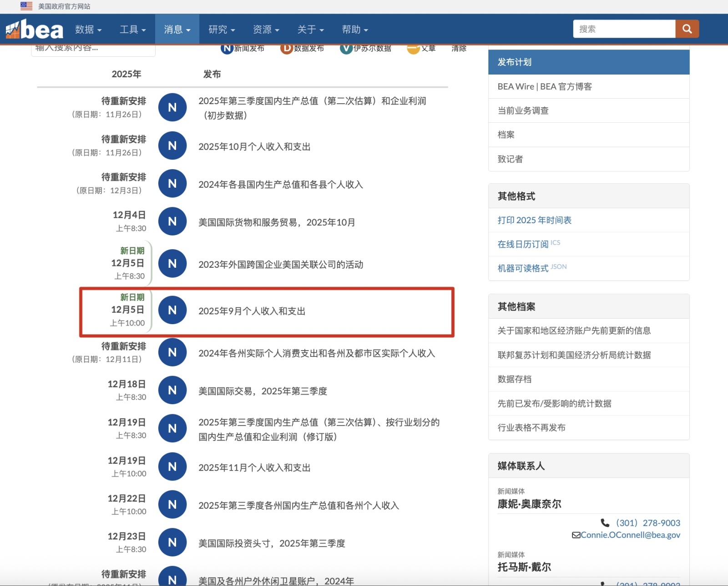Open the 工具 dropdown menu

click(133, 30)
